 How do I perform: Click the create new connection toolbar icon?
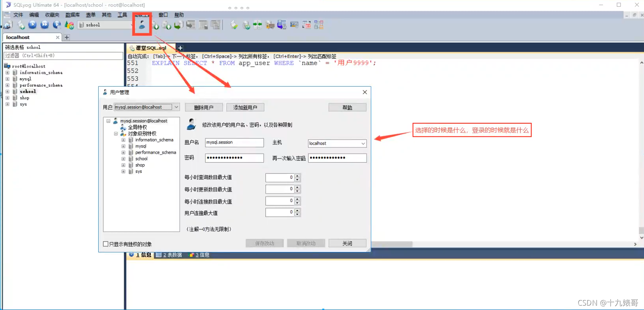pos(8,25)
